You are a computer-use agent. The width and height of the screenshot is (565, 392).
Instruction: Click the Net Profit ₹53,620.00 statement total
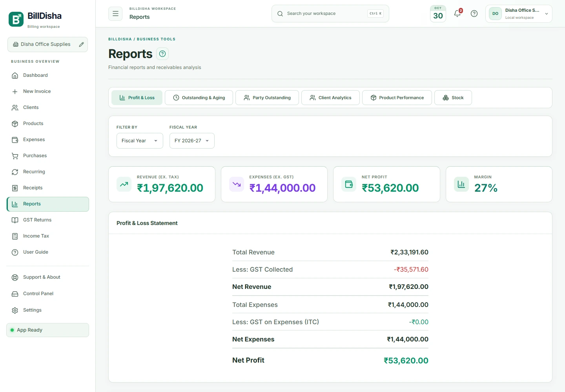(x=406, y=361)
